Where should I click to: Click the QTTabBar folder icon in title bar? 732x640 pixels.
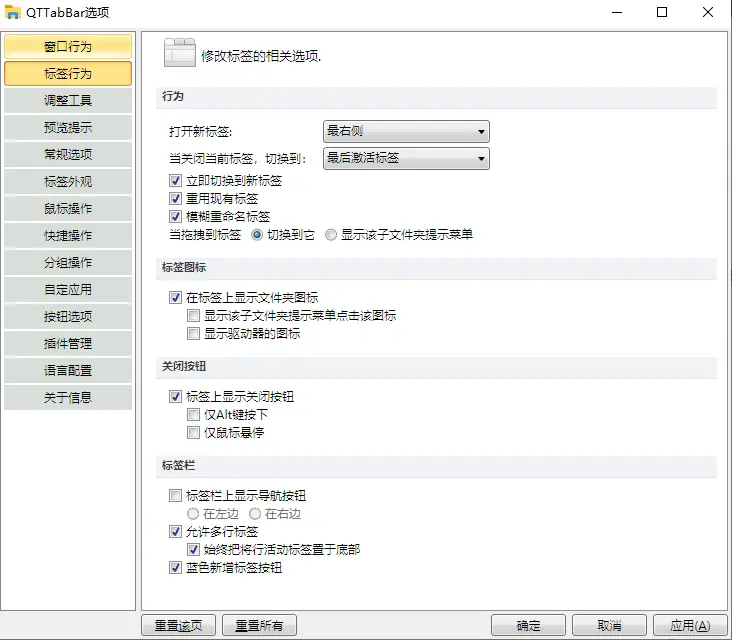12,12
